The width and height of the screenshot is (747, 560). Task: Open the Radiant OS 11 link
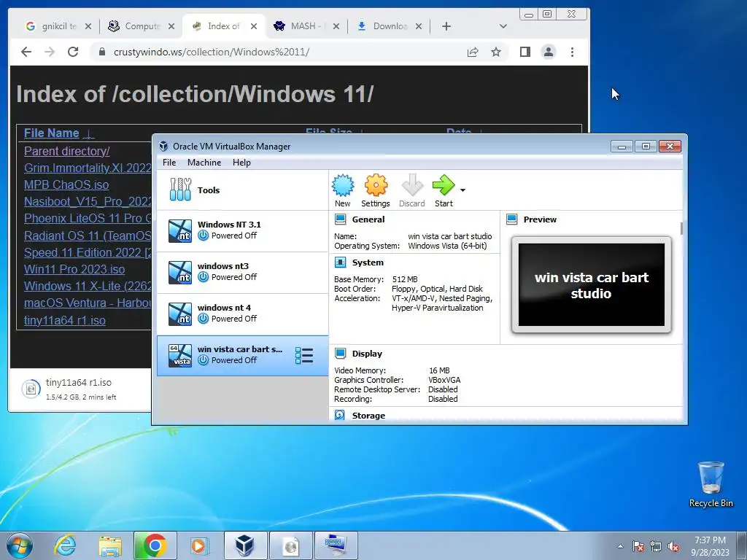88,236
